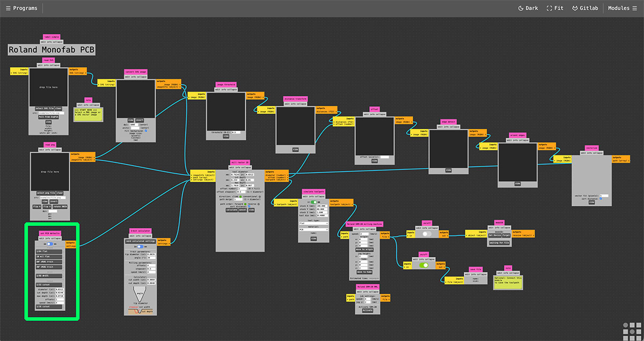Screen dimensions: 644x341
Task: Click Get Device in WebUSB module
Action: [x=496, y=235]
